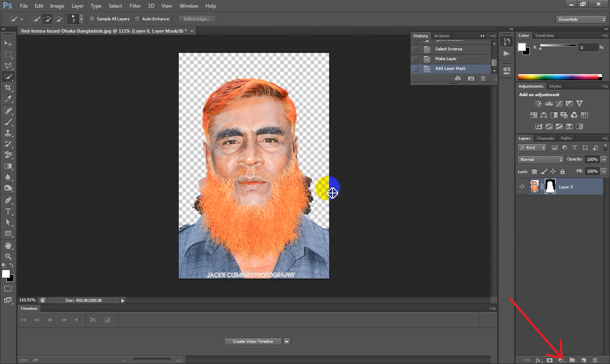
Task: Hide Layer 0 using eye icon
Action: point(522,187)
